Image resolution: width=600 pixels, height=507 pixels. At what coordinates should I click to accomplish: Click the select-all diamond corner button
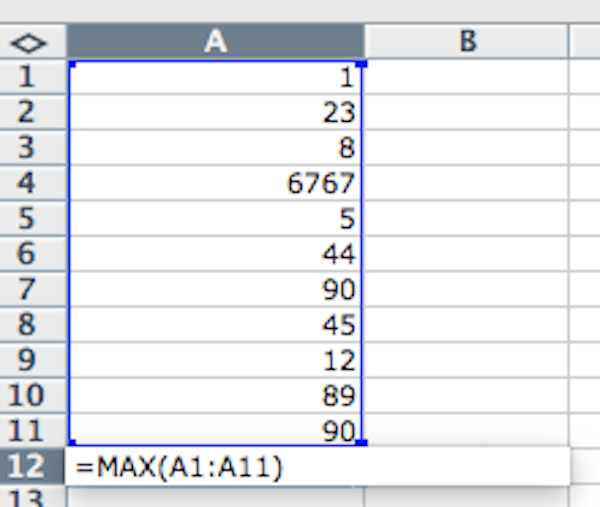click(x=29, y=43)
